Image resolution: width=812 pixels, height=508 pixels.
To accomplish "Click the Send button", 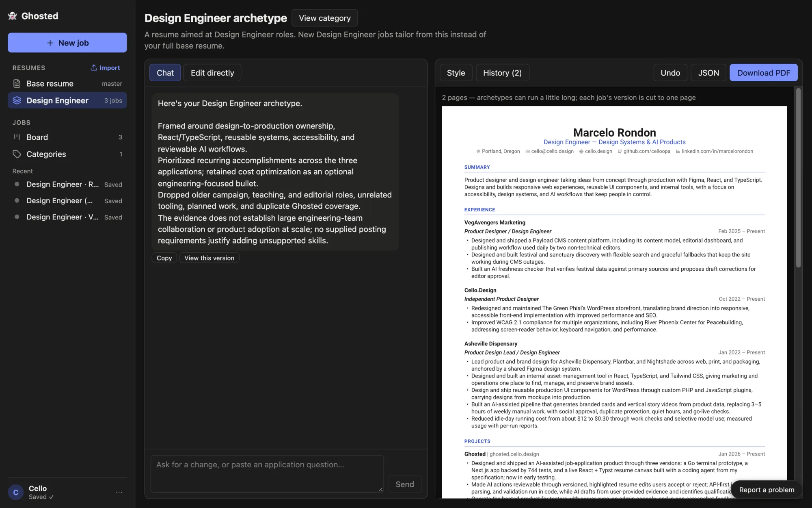I will point(405,484).
